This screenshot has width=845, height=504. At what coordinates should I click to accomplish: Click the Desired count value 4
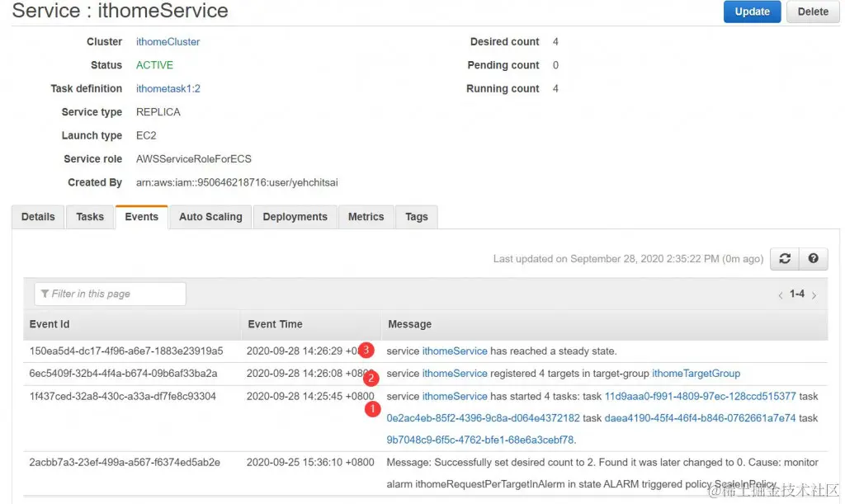[555, 42]
